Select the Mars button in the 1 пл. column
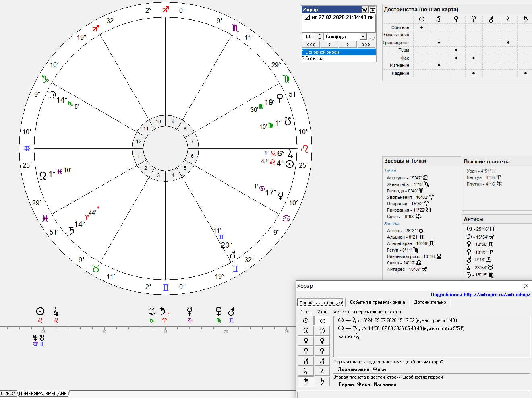Image resolution: width=532 pixels, height=398 pixels. [x=306, y=361]
